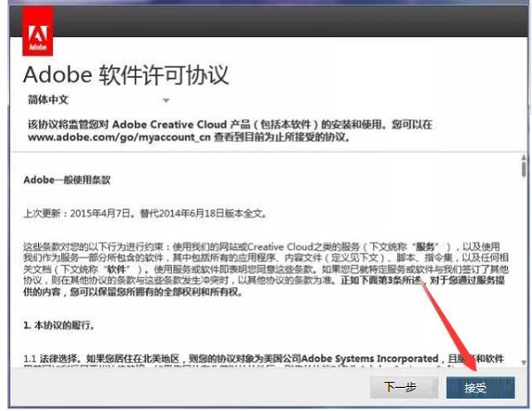Click the line 上次更新：2015年4月7日
The width and height of the screenshot is (532, 411).
pos(145,213)
